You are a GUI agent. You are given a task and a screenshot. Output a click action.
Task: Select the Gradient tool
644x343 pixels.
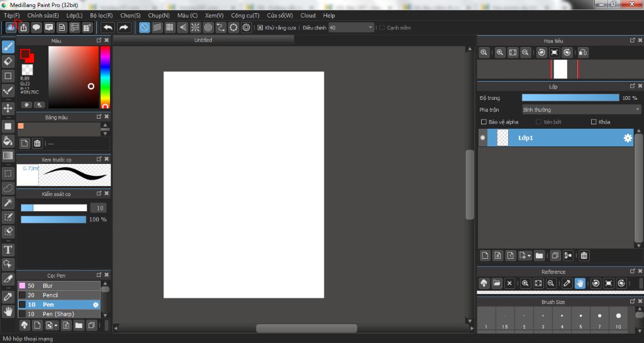8,156
